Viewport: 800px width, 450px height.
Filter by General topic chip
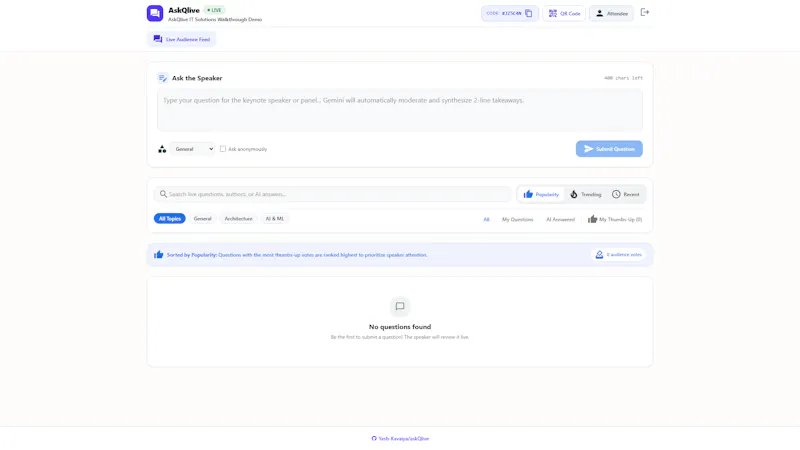pos(203,218)
